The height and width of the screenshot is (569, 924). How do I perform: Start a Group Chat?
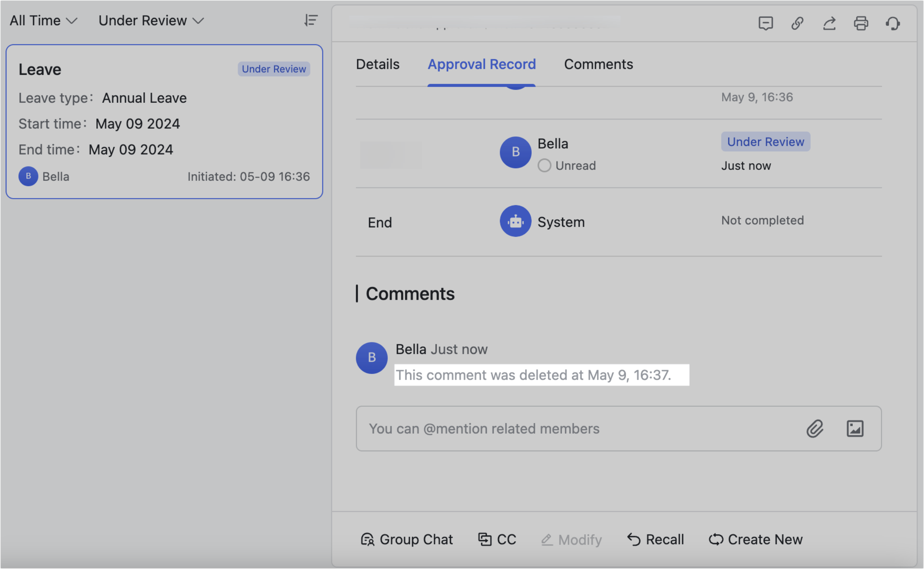(x=407, y=539)
